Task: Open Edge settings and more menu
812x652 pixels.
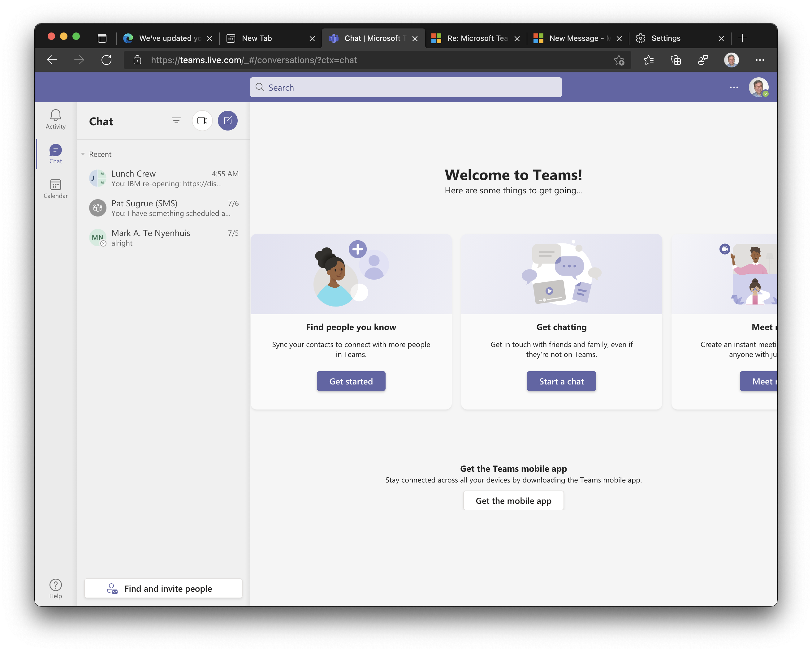Action: click(x=760, y=60)
